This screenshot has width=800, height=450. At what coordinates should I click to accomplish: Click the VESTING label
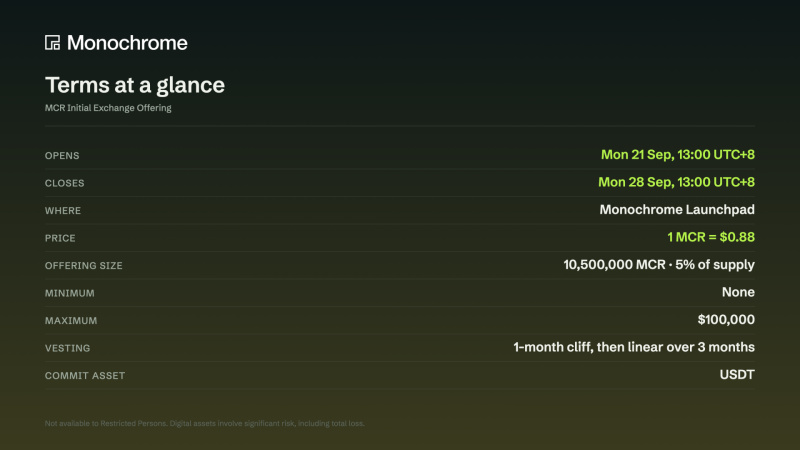(x=67, y=348)
